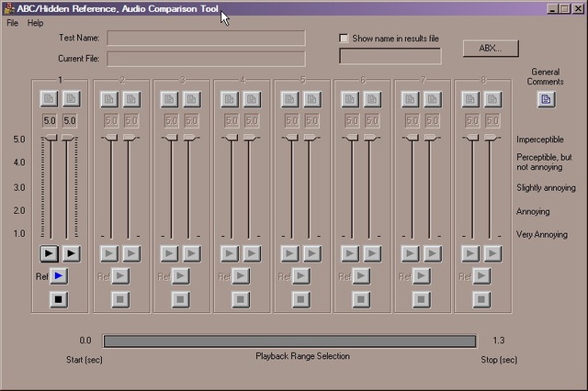
Task: Click left play button in group 8
Action: click(x=471, y=252)
